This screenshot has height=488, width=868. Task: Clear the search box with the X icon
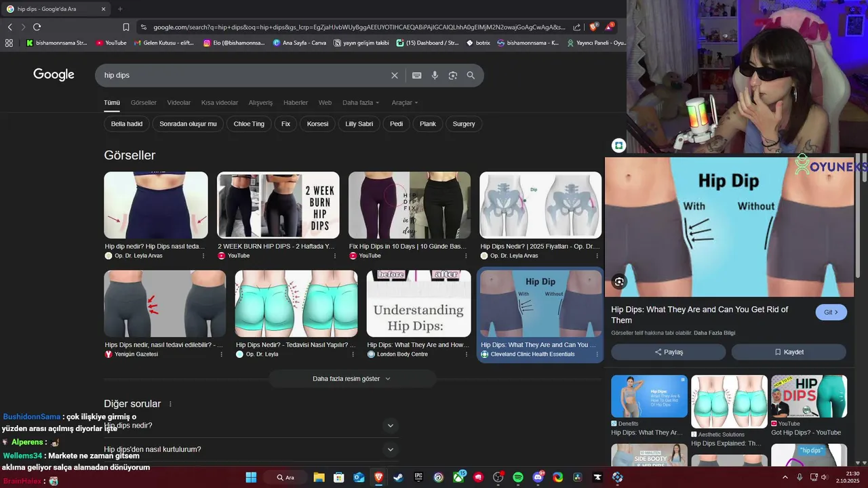pos(395,75)
